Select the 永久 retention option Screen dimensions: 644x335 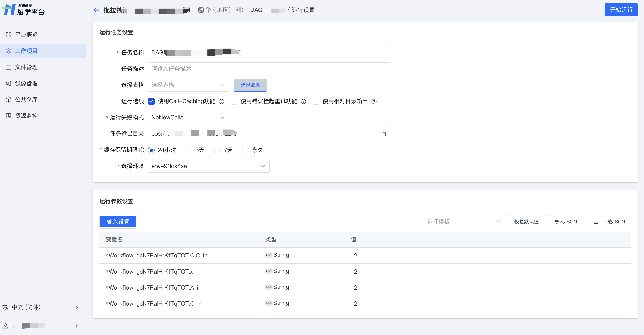click(x=246, y=150)
